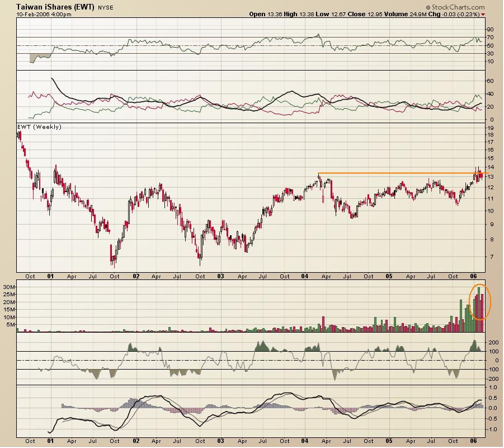504x448 pixels.
Task: Click the 20M volume axis label
Action: click(x=9, y=302)
